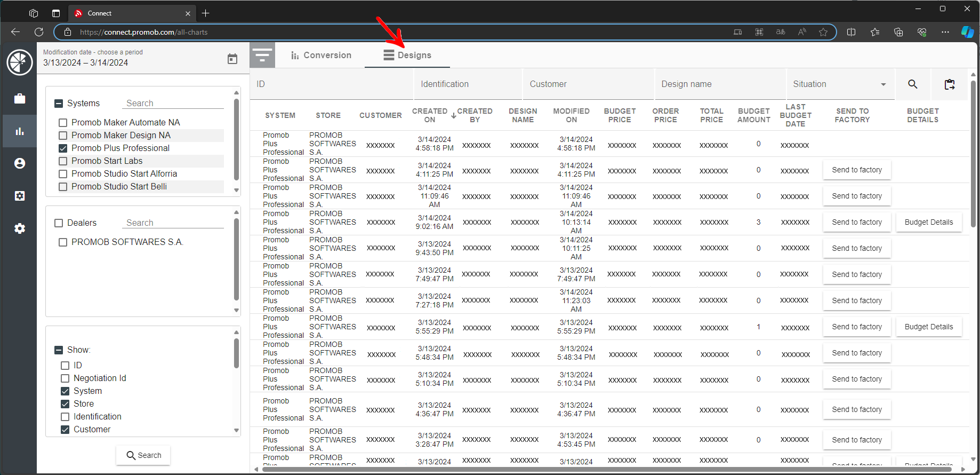Image resolution: width=980 pixels, height=475 pixels.
Task: Open the Situation dropdown
Action: pos(839,84)
